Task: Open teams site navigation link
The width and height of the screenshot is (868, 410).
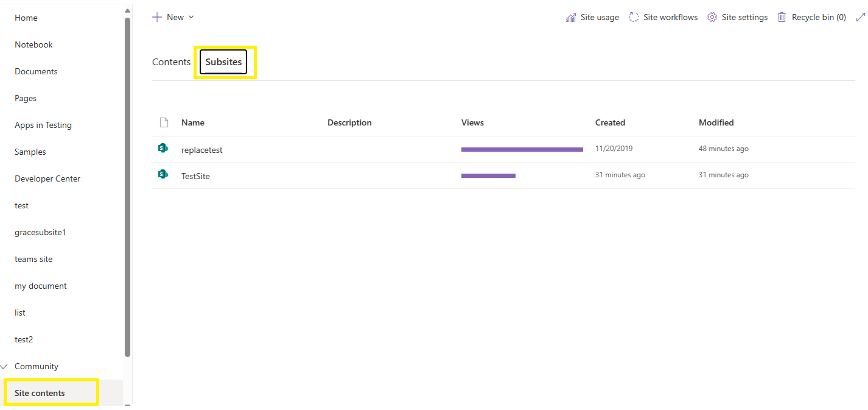Action: pyautogui.click(x=33, y=259)
